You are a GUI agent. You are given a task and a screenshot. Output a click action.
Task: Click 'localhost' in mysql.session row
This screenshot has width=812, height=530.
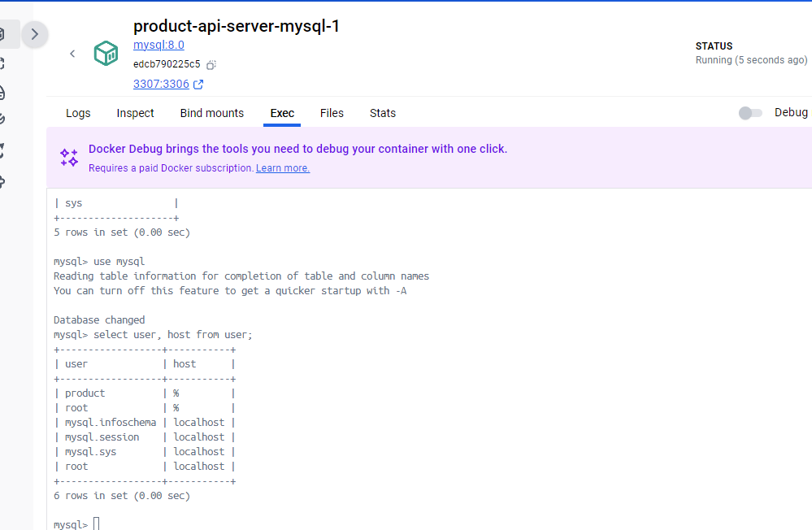[199, 437]
